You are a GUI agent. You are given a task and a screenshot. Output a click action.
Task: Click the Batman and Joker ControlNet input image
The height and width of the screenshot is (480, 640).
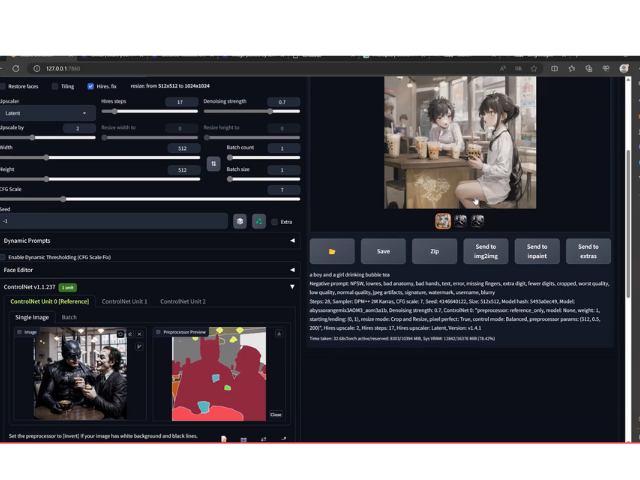coord(80,373)
